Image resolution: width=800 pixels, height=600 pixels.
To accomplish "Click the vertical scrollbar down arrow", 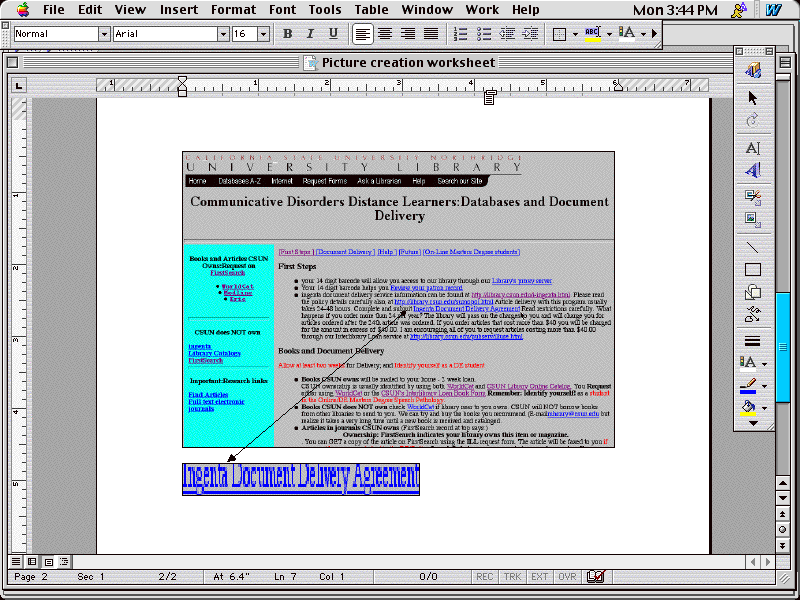I will tap(783, 498).
